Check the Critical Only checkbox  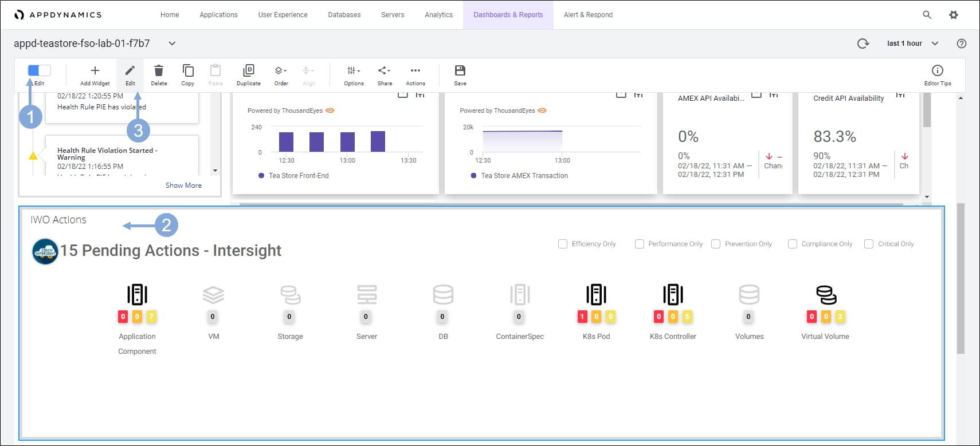click(x=869, y=244)
